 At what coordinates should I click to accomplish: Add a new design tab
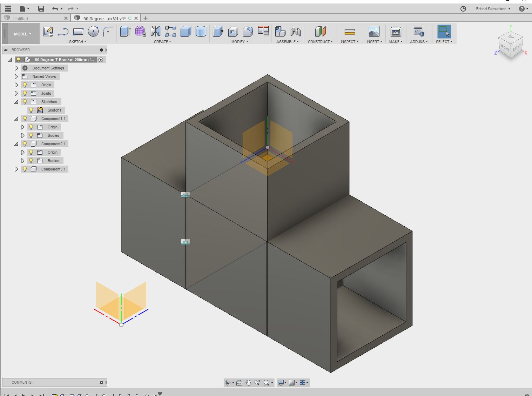coord(146,18)
